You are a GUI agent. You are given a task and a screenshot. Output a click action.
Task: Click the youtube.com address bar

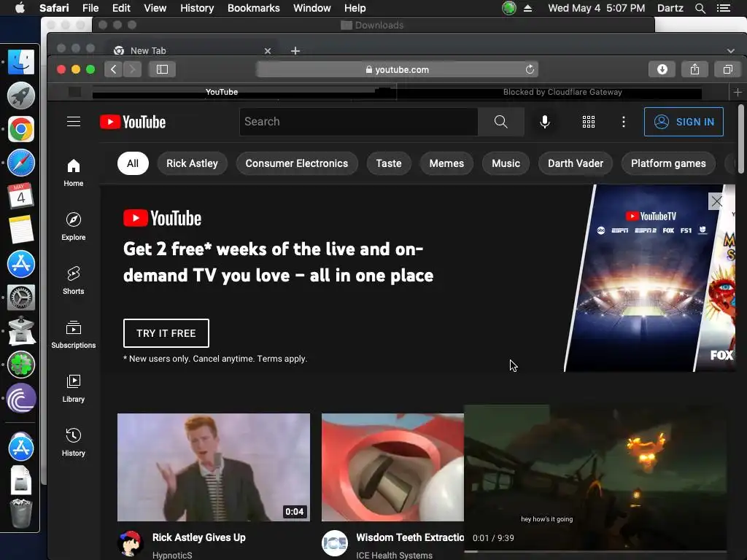(x=397, y=69)
